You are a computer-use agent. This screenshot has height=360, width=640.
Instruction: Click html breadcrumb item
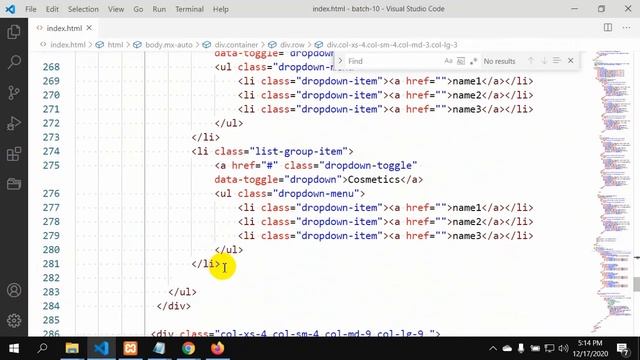(115, 45)
